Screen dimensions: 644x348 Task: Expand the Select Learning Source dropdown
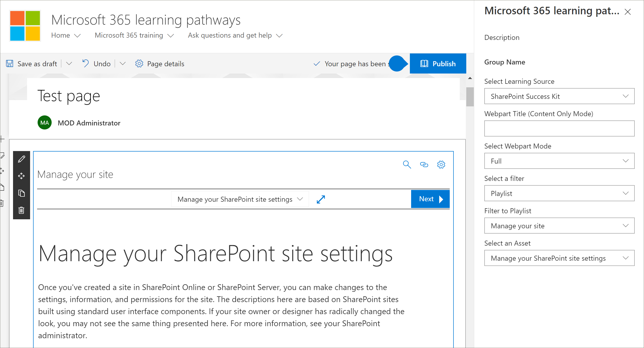(x=559, y=96)
